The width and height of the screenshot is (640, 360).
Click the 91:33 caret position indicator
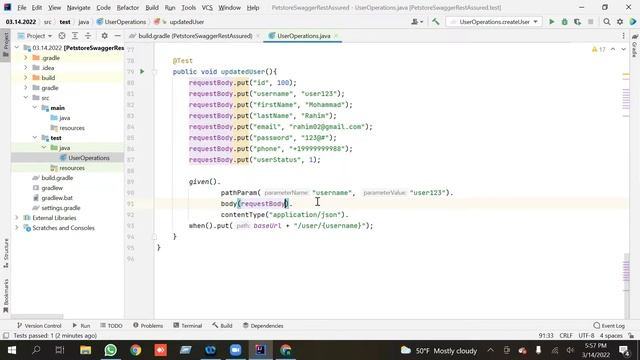546,336
